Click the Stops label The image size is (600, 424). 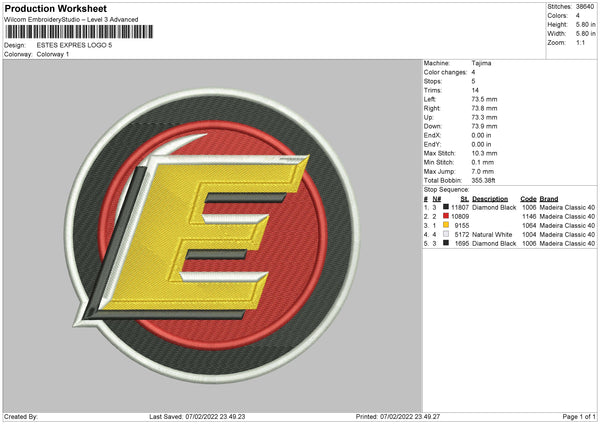433,81
